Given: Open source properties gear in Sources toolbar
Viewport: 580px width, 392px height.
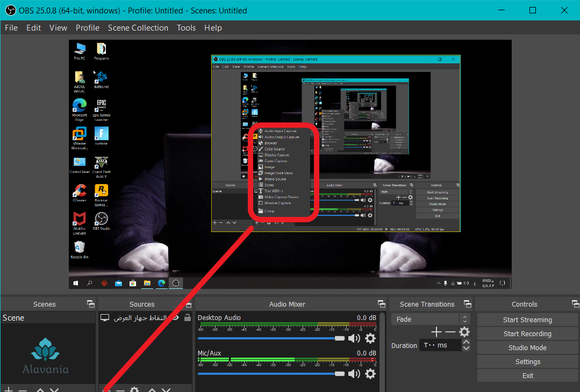Looking at the screenshot, I should (134, 389).
